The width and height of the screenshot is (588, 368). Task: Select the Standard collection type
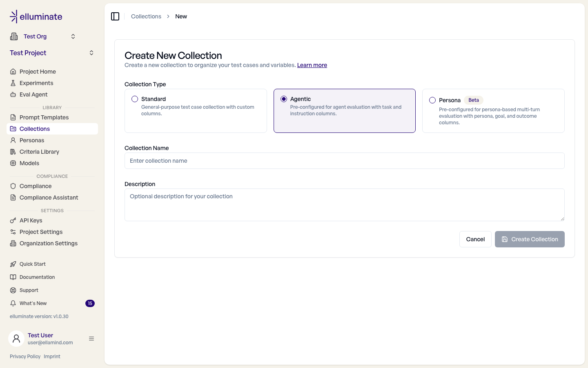(196, 111)
